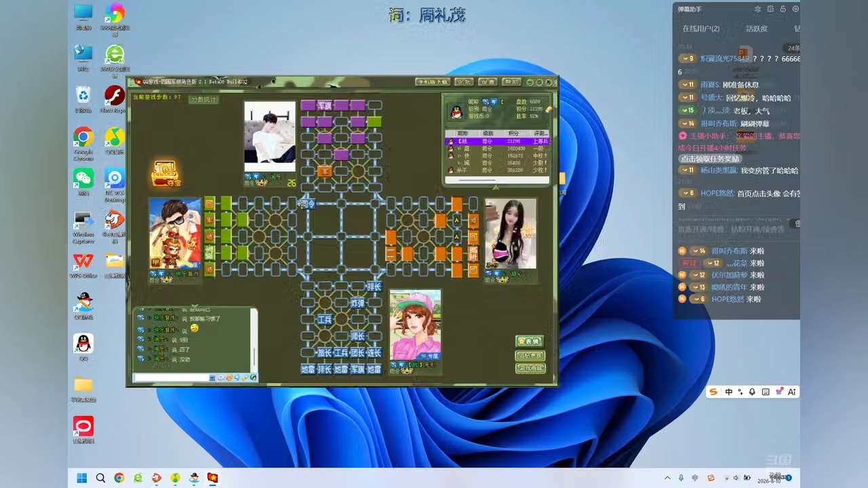868x488 pixels.
Task: Click the 分数统计 button
Action: [203, 99]
